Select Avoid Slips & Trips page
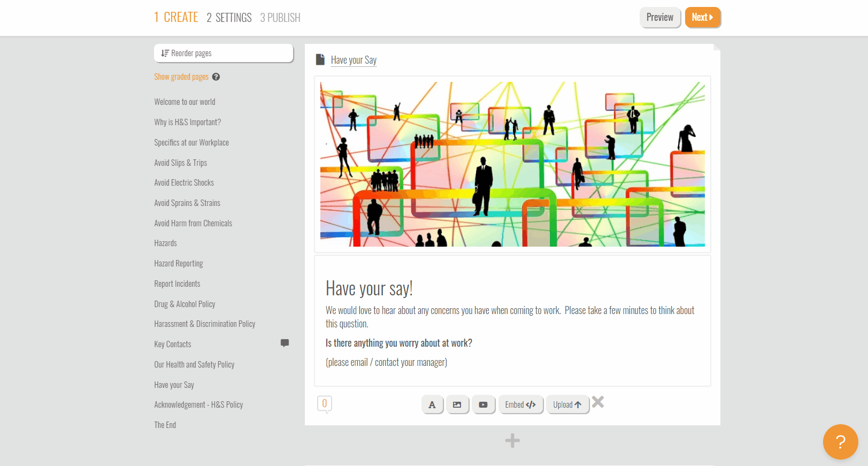The width and height of the screenshot is (868, 466). (x=180, y=163)
